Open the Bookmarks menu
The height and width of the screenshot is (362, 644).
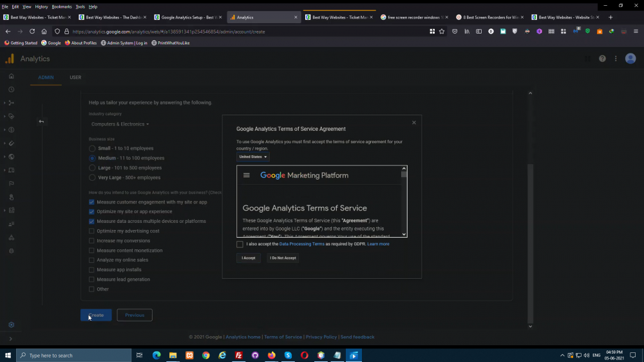coord(62,6)
